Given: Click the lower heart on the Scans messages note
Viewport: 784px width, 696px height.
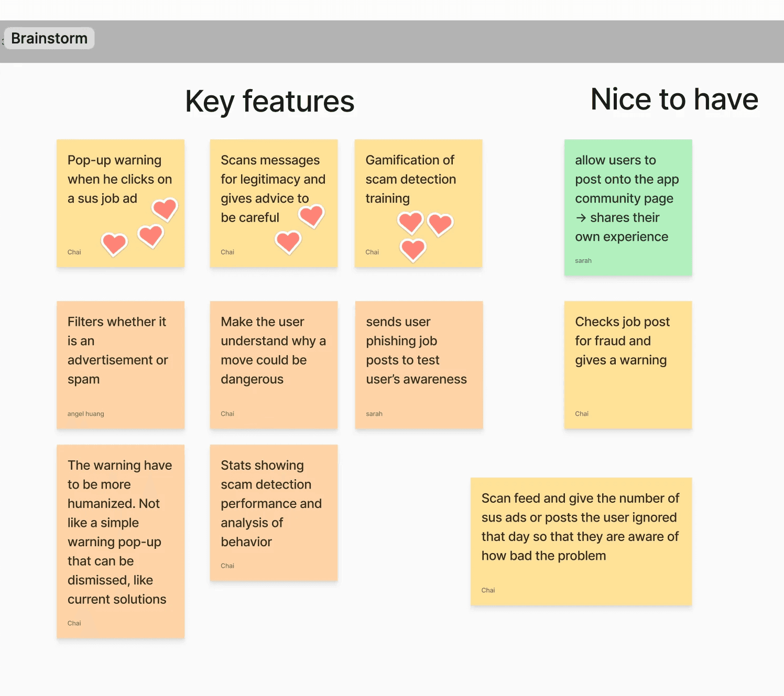Looking at the screenshot, I should pyautogui.click(x=288, y=242).
